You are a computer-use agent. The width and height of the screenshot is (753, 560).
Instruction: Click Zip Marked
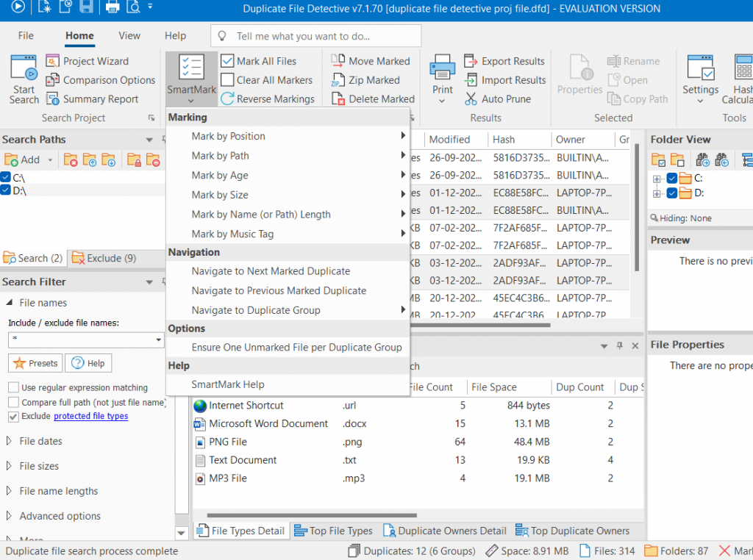click(x=365, y=80)
